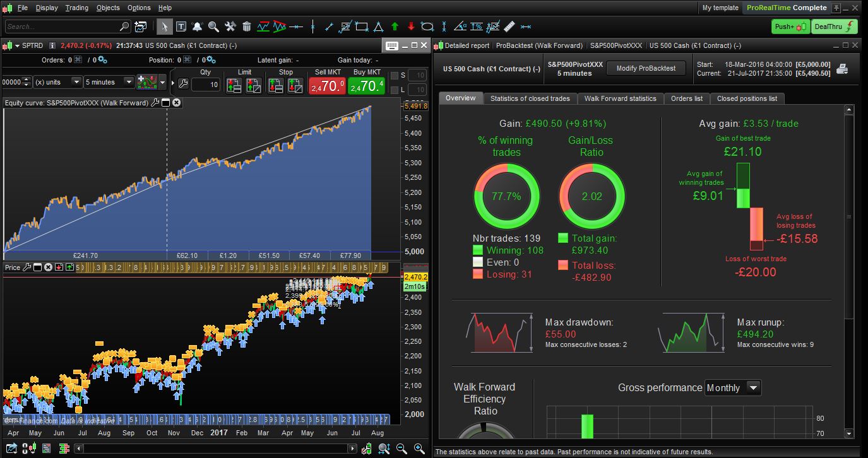The width and height of the screenshot is (868, 458).
Task: Open the on-screen keyboard icon
Action: [391, 45]
